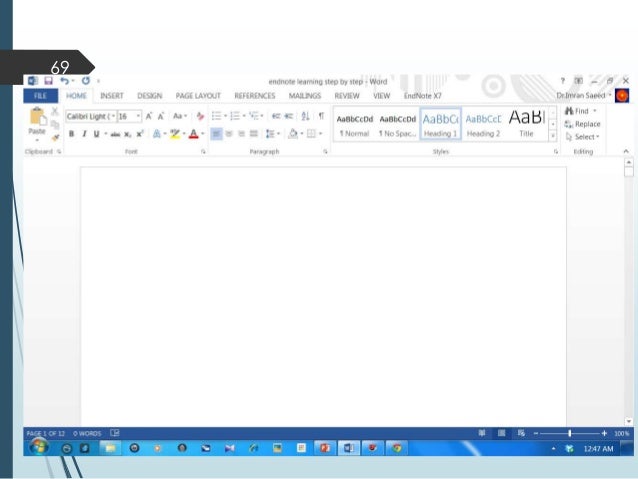The image size is (638, 479).
Task: Zoom in with the plus button
Action: point(604,433)
